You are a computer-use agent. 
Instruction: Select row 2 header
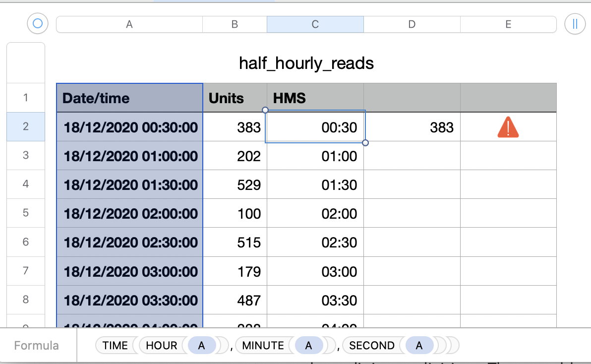pos(25,127)
